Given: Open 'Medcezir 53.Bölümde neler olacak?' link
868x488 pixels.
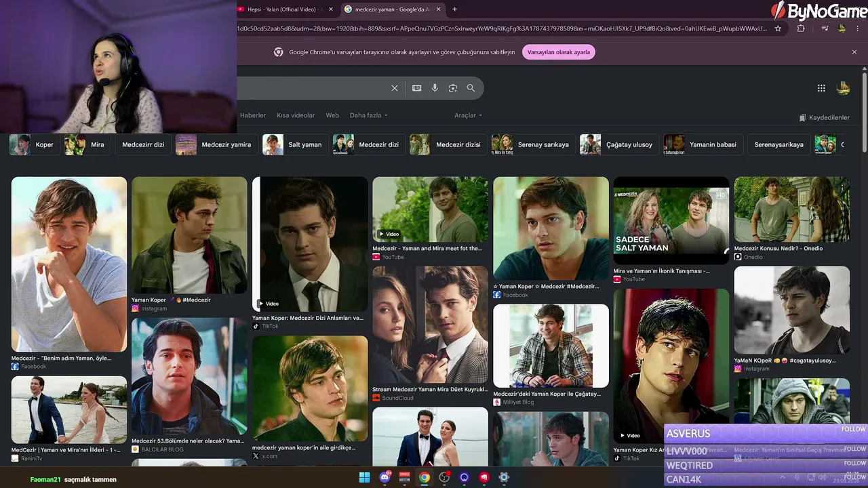Looking at the screenshot, I should click(x=188, y=441).
